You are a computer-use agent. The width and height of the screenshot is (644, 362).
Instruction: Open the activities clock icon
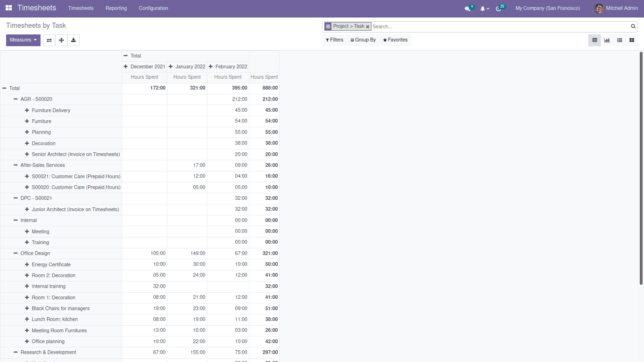(498, 8)
